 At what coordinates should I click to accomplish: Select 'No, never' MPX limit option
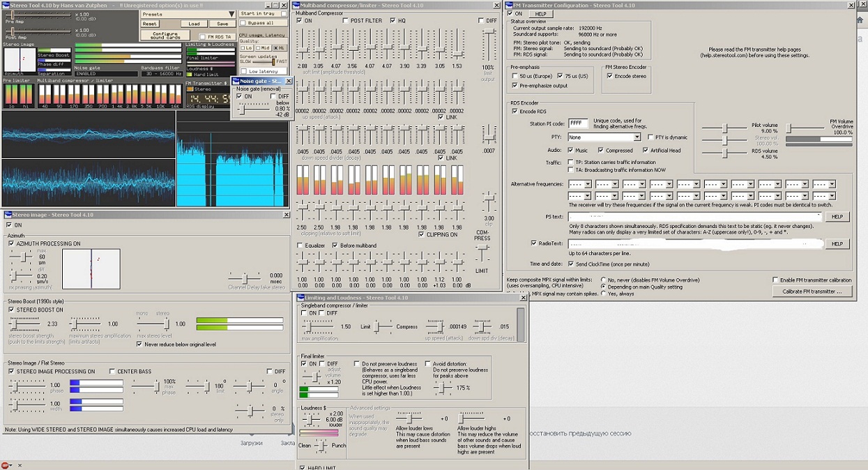pos(603,280)
